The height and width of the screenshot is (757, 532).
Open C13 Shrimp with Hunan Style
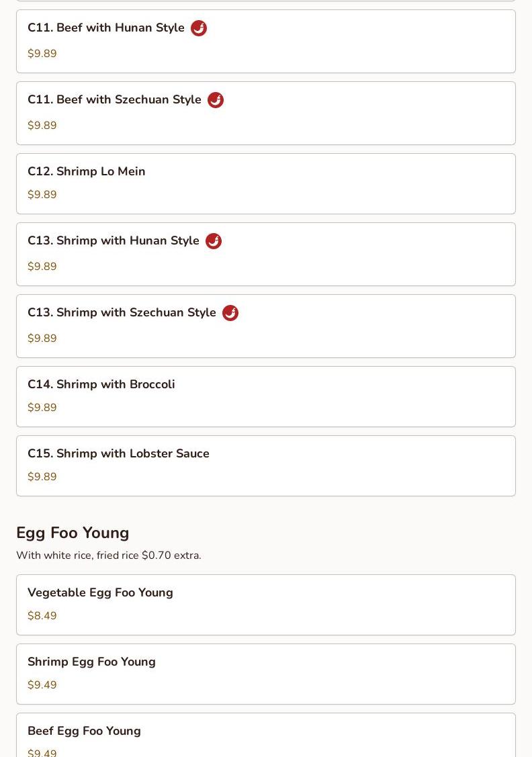(114, 241)
